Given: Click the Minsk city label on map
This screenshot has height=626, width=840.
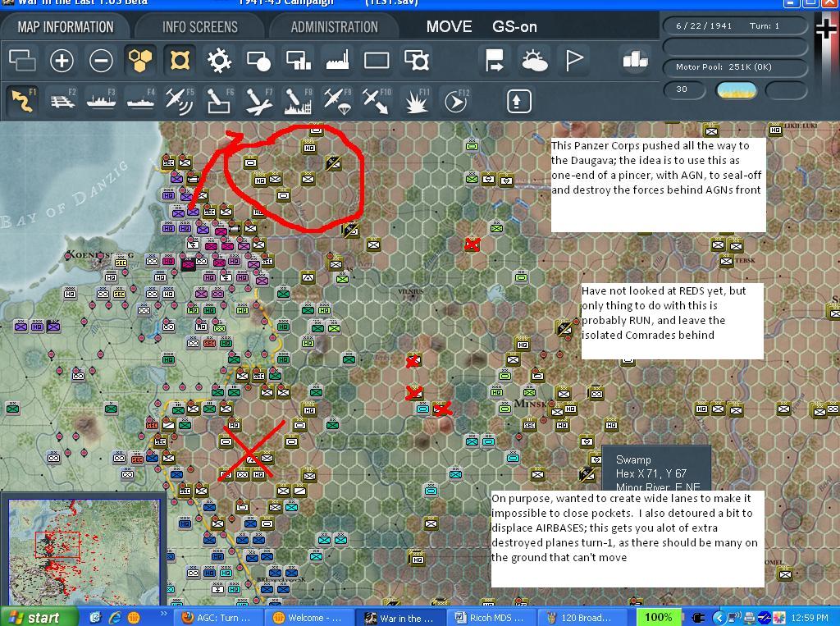Looking at the screenshot, I should [x=531, y=403].
